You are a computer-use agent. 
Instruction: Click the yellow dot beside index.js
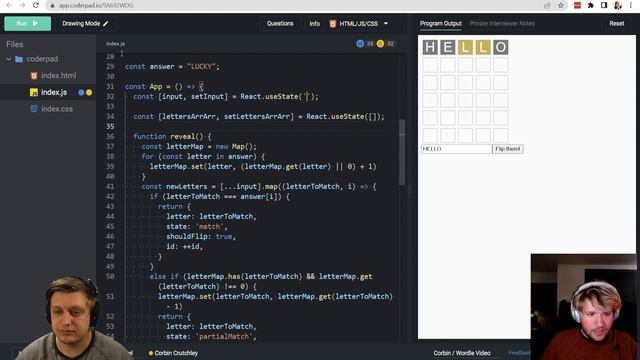[x=89, y=93]
